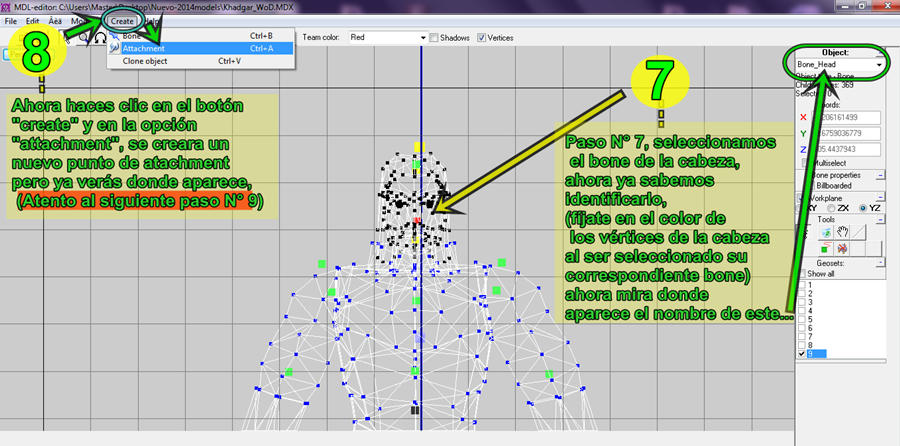Click the Y coordinate field
Image resolution: width=900 pixels, height=446 pixels.
845,134
